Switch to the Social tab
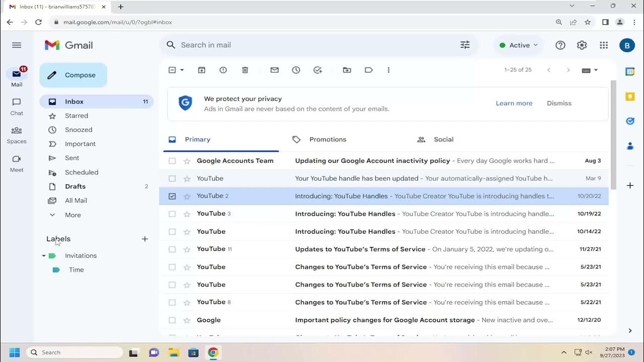644x362 pixels. 443,140
